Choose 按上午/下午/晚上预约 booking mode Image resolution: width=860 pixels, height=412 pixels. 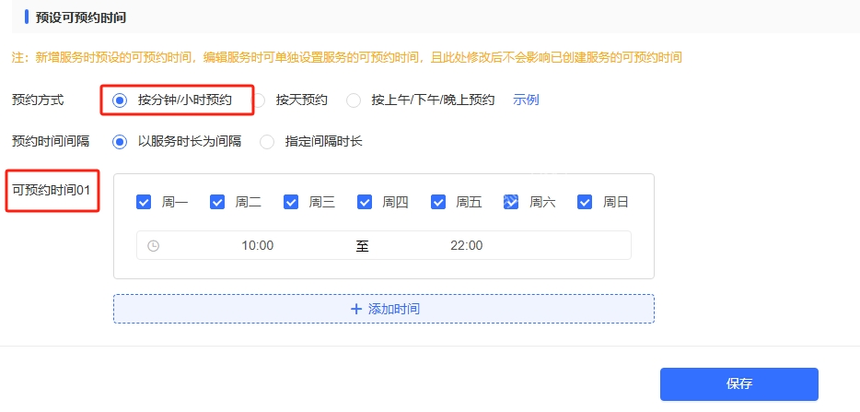click(x=353, y=100)
